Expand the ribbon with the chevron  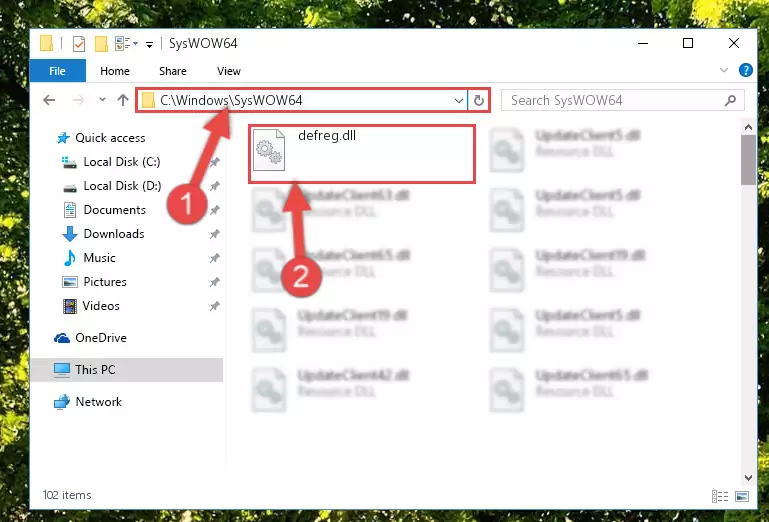pyautogui.click(x=723, y=70)
